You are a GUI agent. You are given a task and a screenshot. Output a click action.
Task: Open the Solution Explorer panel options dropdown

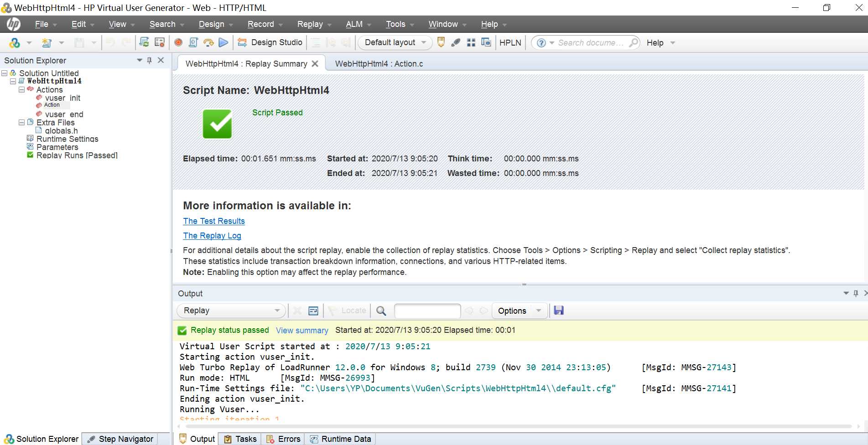coord(140,60)
